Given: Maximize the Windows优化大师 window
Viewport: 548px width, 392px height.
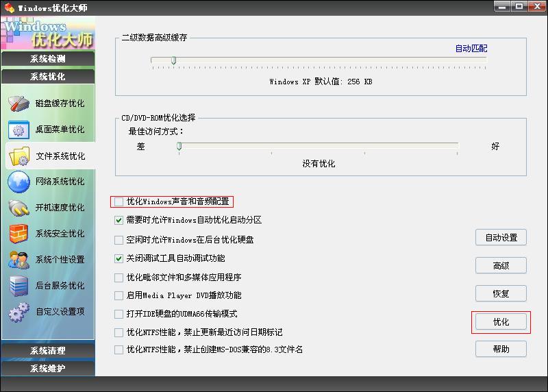Looking at the screenshot, I should pos(519,6).
